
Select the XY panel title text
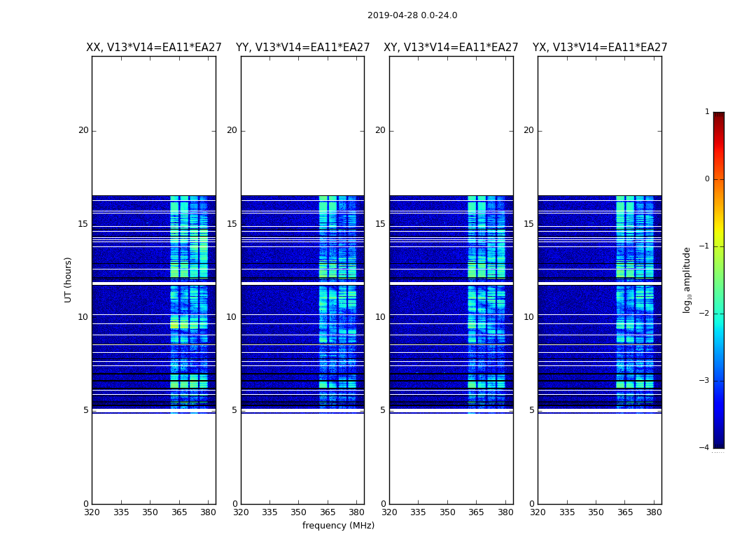(451, 48)
